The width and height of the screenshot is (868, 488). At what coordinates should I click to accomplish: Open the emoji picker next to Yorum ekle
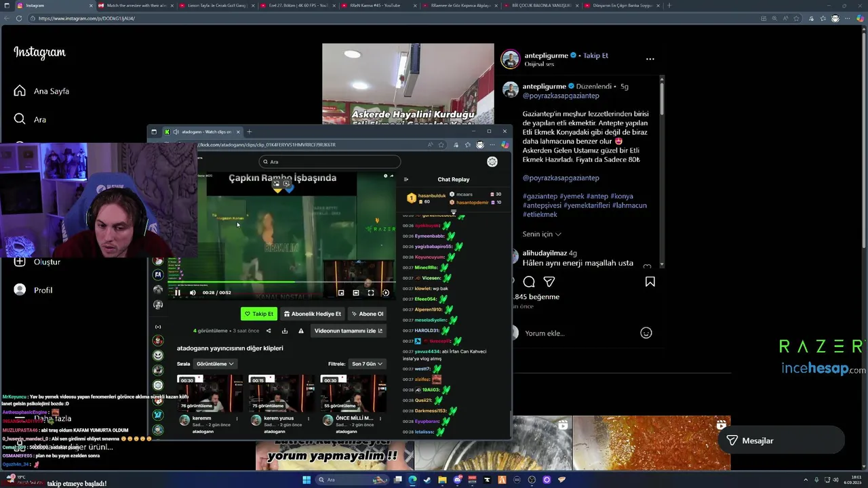tap(646, 333)
